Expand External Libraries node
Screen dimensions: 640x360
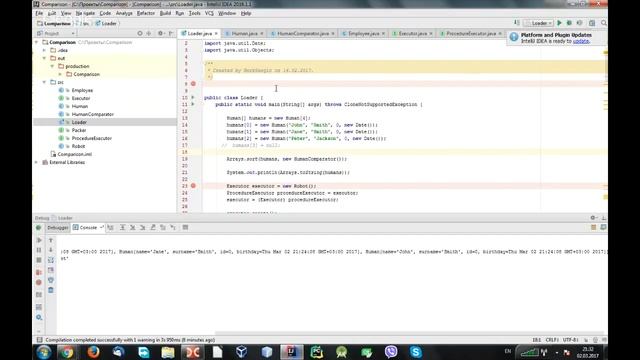pyautogui.click(x=37, y=162)
